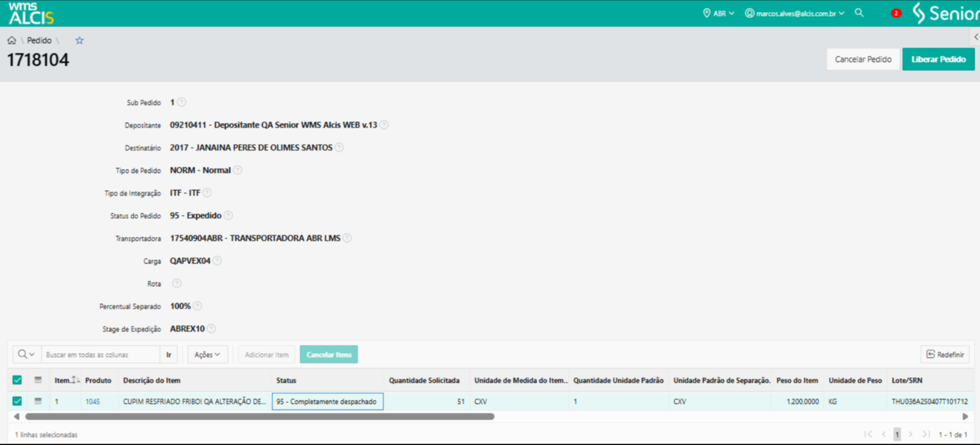Click the Lote/SRN column header
The image size is (980, 445).
(x=907, y=380)
